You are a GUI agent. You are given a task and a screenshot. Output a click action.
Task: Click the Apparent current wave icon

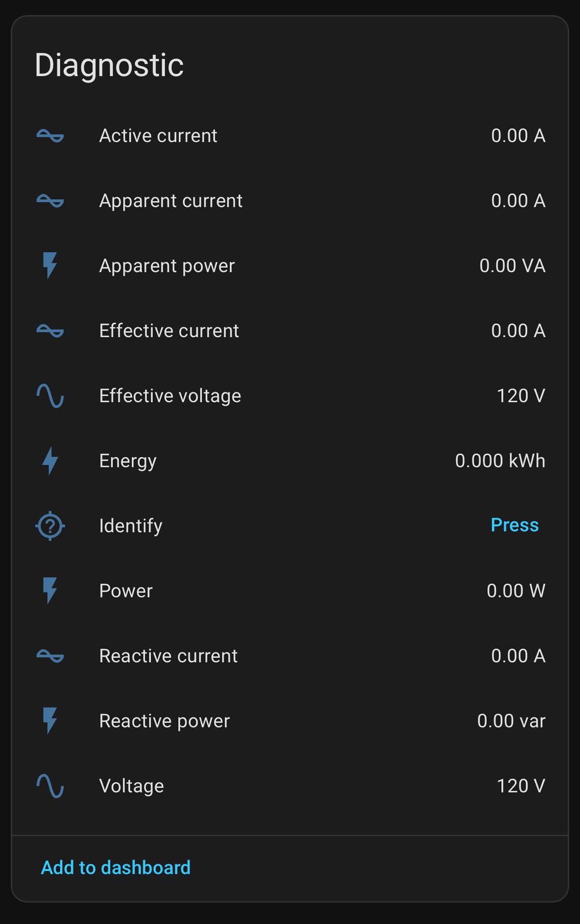(50, 201)
